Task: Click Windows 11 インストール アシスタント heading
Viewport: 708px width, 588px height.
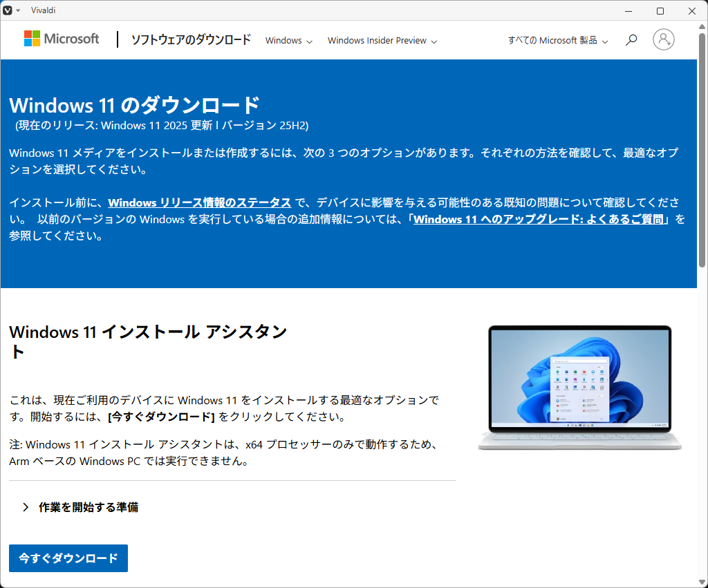Action: click(148, 341)
